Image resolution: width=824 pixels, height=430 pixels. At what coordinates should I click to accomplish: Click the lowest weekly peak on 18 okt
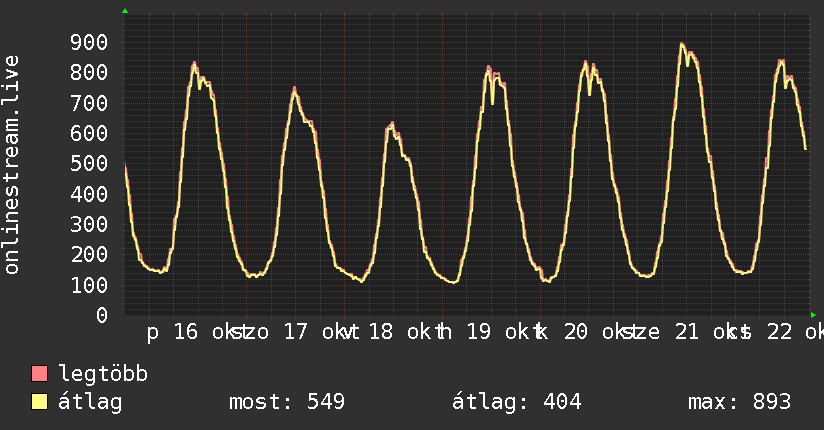click(392, 124)
